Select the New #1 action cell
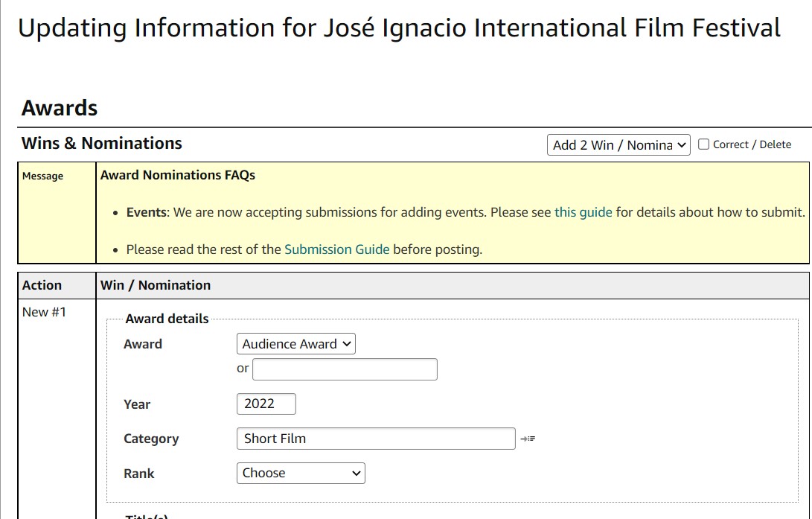This screenshot has width=812, height=519. click(44, 312)
